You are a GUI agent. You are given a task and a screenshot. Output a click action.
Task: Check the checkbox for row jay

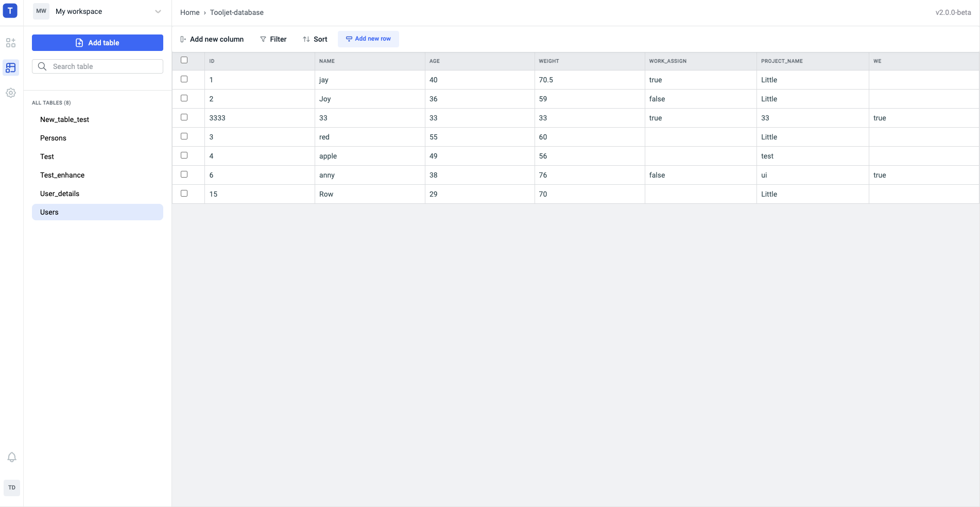coord(184,79)
